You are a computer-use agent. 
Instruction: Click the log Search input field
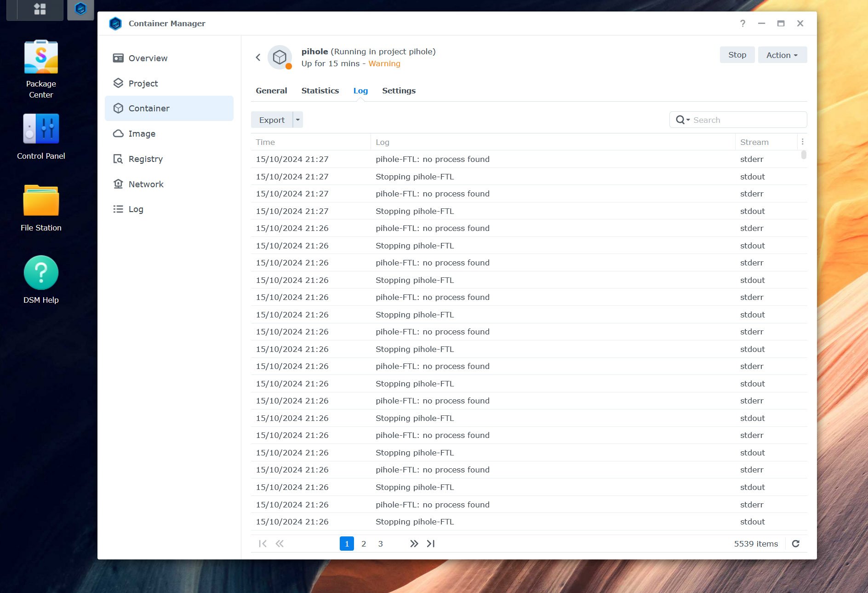(747, 120)
